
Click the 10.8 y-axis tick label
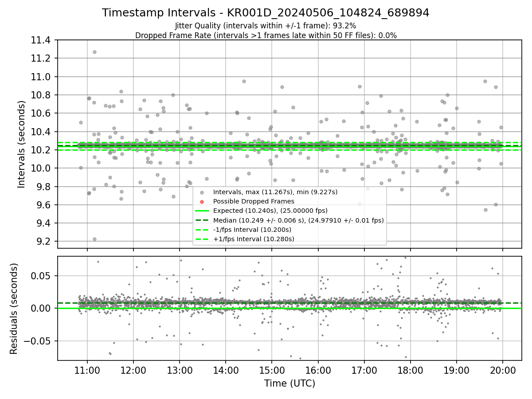point(42,95)
